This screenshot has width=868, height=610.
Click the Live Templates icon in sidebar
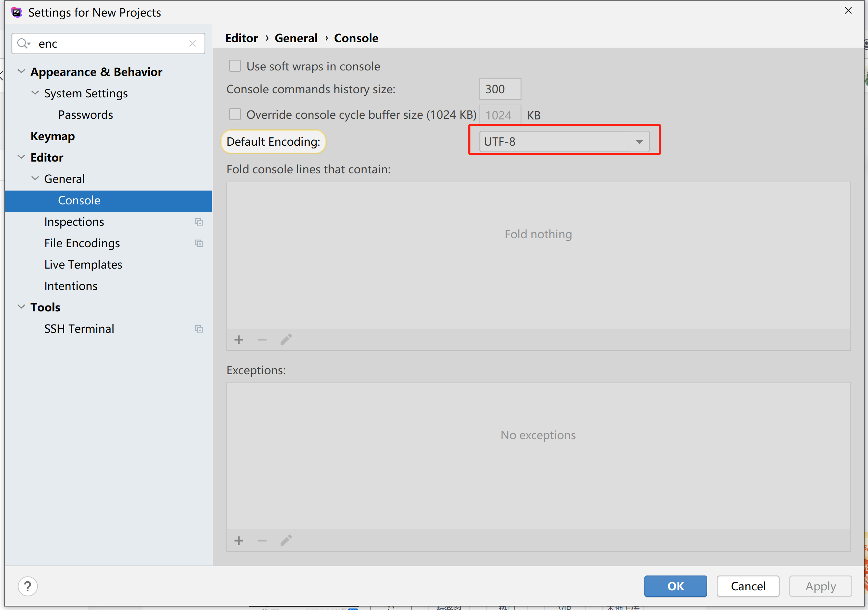83,264
